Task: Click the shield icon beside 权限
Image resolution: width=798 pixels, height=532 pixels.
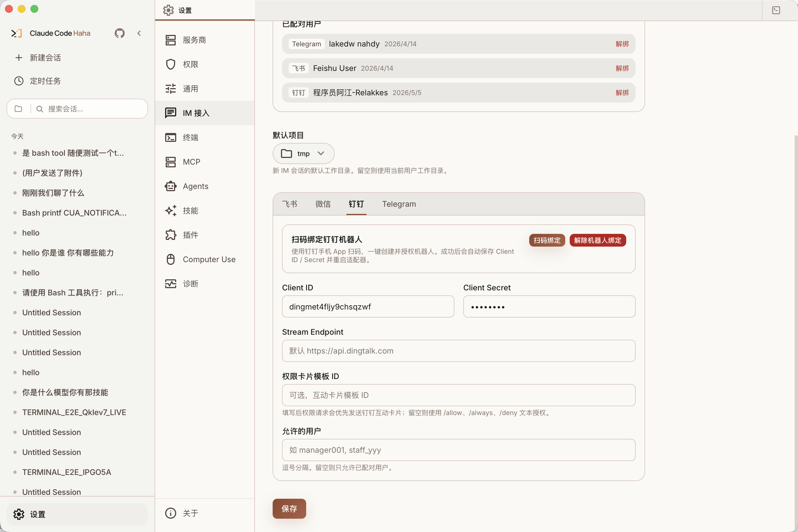Action: point(170,65)
